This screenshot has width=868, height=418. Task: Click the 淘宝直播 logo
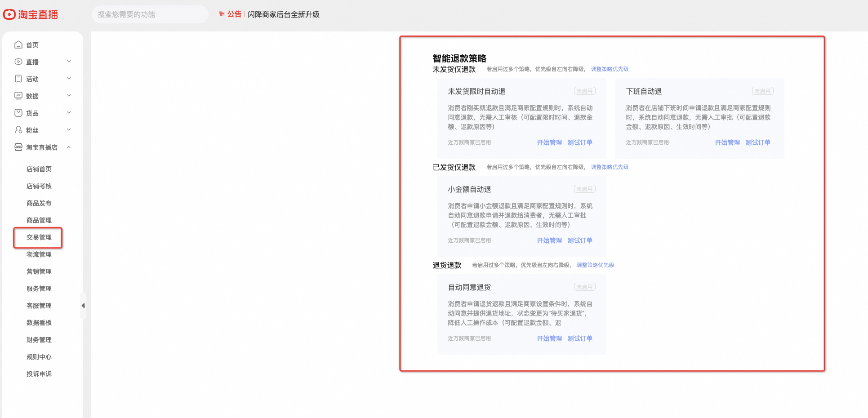[31, 14]
